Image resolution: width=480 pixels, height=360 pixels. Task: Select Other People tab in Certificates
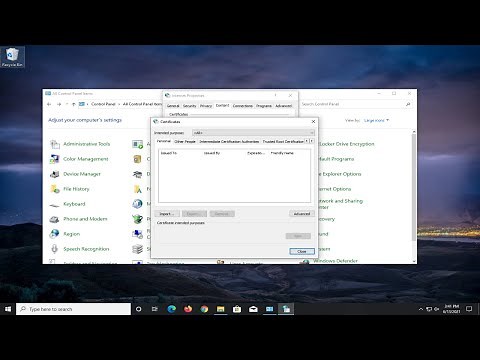[185, 141]
